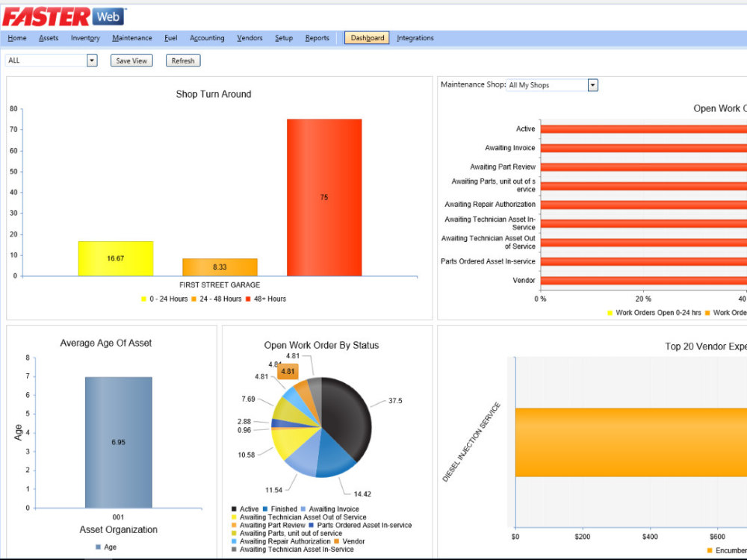Click the Save View button
Viewport: 747px width, 560px height.
point(131,60)
